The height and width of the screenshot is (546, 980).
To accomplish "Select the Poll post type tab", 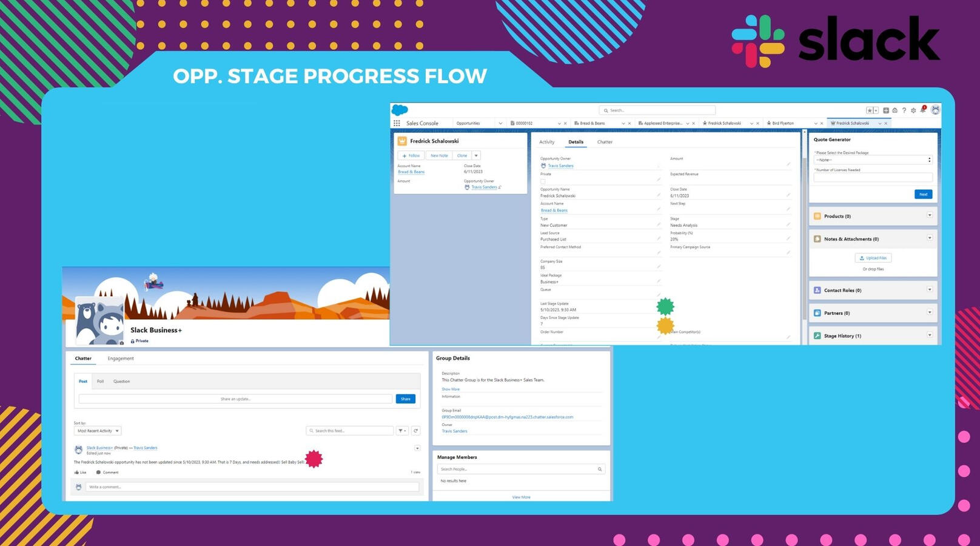I will [x=100, y=382].
